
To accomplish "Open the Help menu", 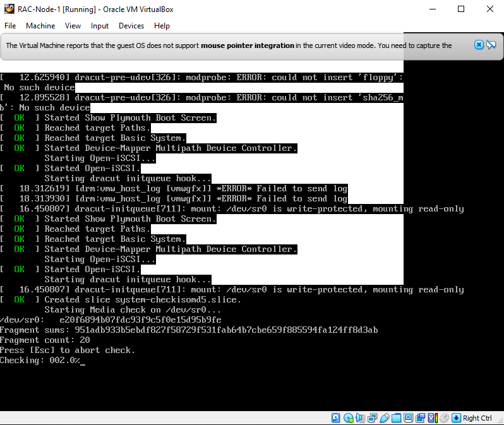I will pyautogui.click(x=162, y=26).
